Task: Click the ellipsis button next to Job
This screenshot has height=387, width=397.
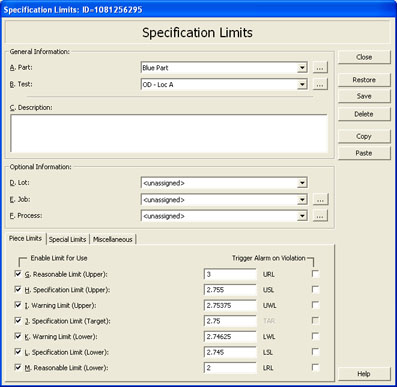Action: (320, 200)
